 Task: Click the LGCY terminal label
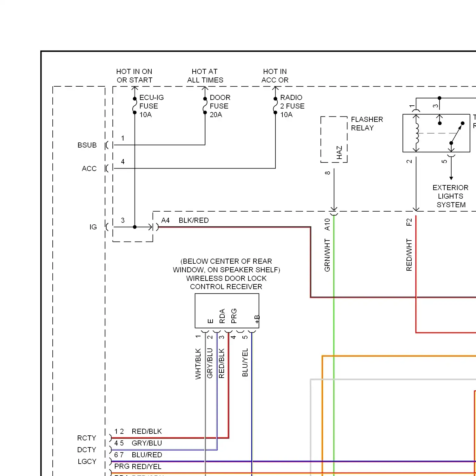pos(87,461)
